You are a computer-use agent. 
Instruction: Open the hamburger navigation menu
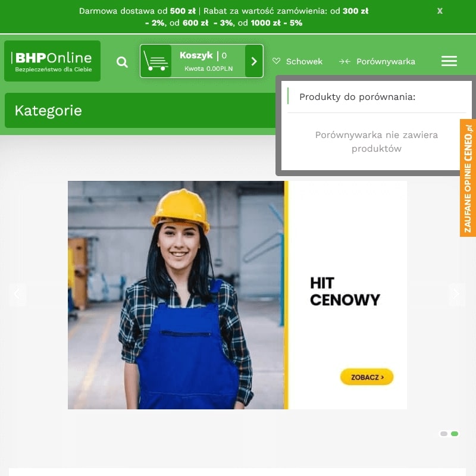pyautogui.click(x=449, y=61)
